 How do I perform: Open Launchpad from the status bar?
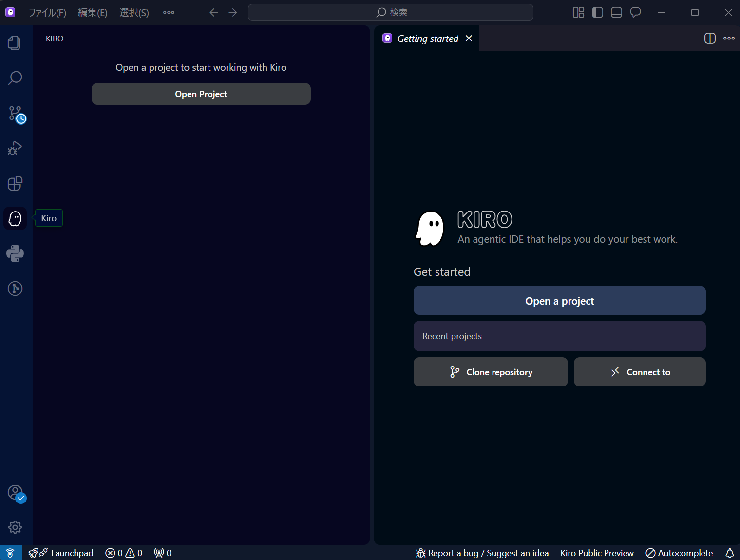[61, 553]
